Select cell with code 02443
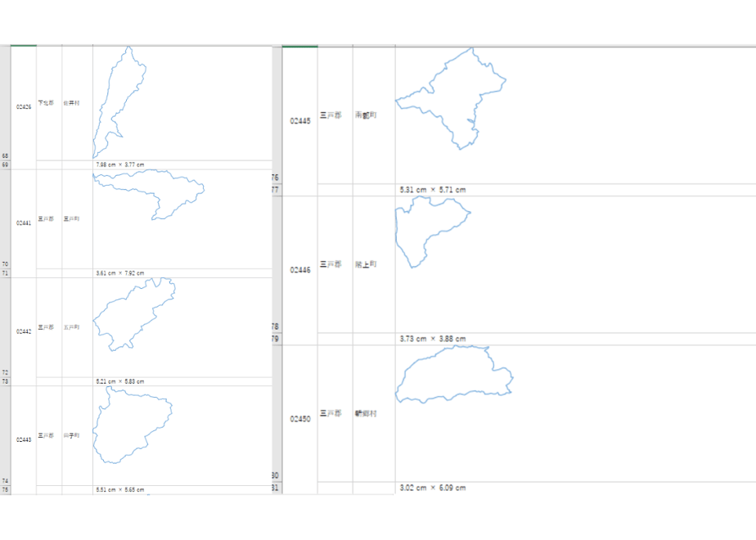Image resolution: width=756 pixels, height=540 pixels. (x=24, y=439)
